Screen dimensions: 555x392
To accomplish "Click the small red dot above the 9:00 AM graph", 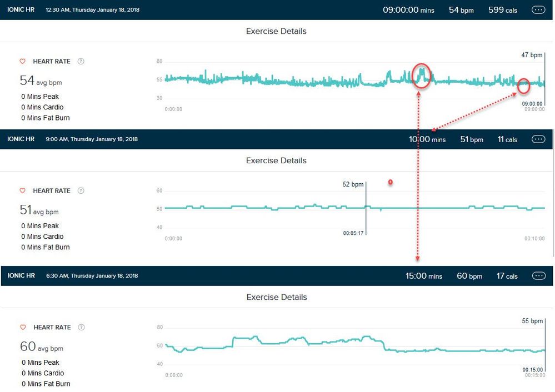I will click(390, 182).
